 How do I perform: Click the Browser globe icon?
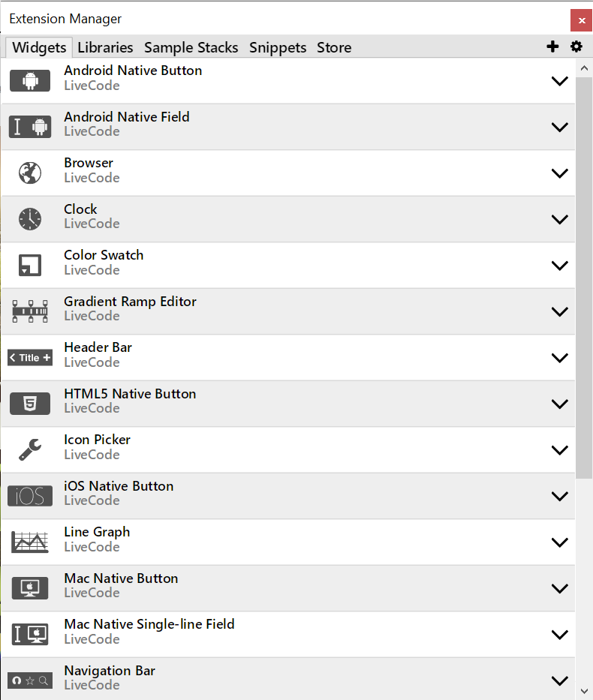click(30, 173)
